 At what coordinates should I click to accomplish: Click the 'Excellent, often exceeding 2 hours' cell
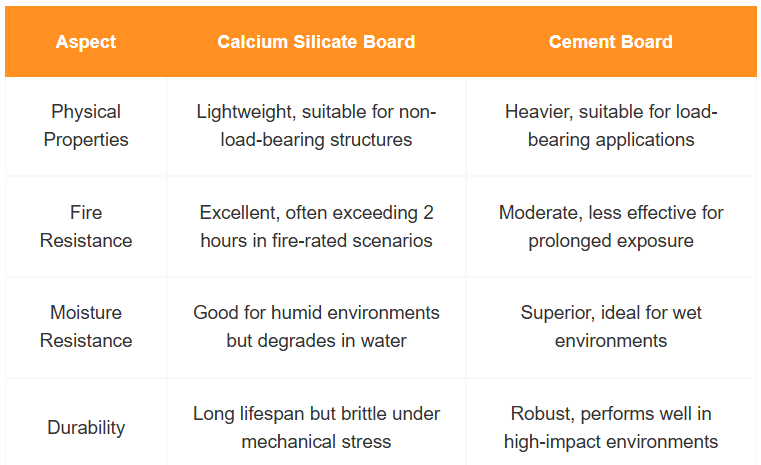pos(316,226)
